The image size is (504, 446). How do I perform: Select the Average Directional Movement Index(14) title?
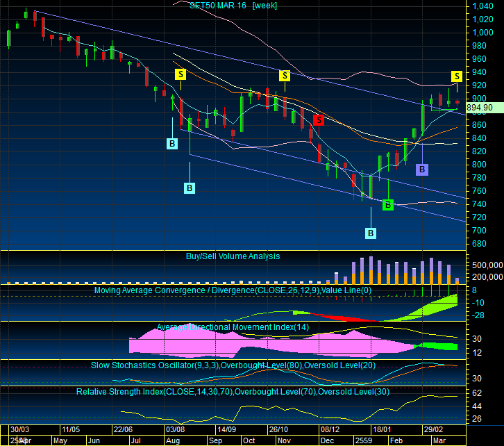(233, 327)
